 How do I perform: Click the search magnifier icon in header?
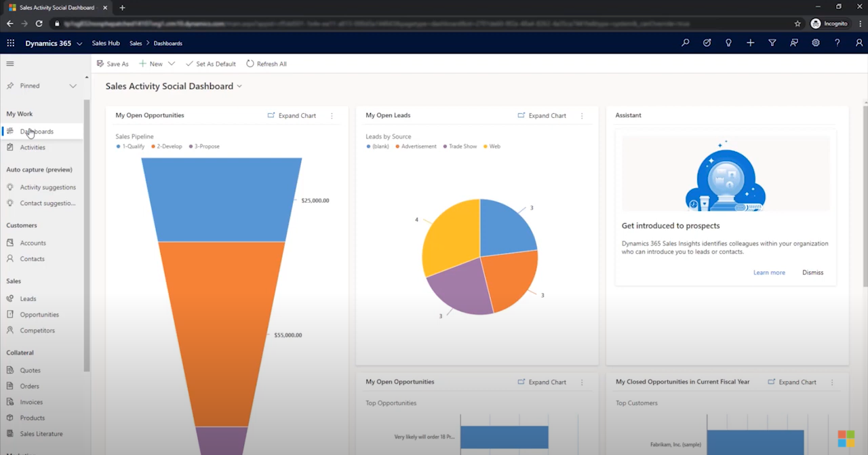686,43
